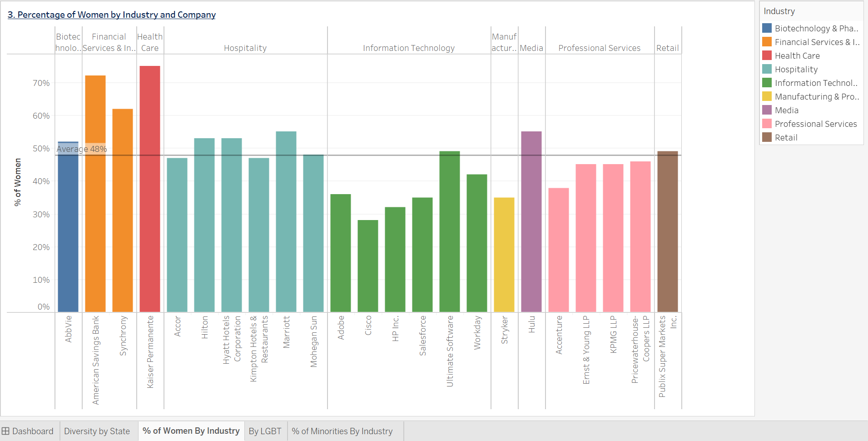
Task: Click the Information Technology column header
Action: pos(409,48)
